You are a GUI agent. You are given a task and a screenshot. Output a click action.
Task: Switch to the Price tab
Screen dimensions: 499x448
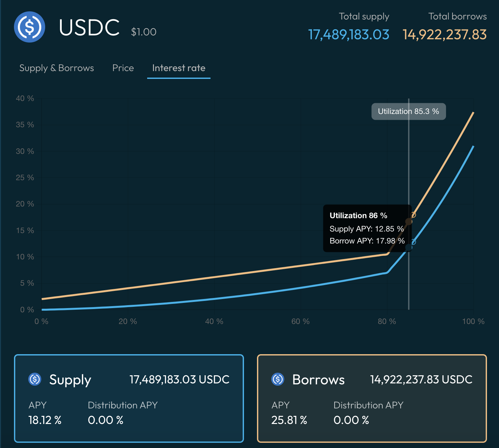coord(123,68)
